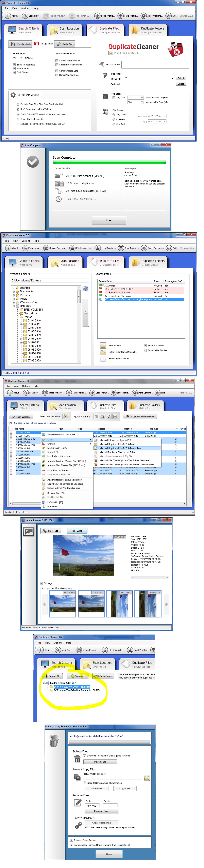Click the Delete Files button

click(x=100, y=762)
